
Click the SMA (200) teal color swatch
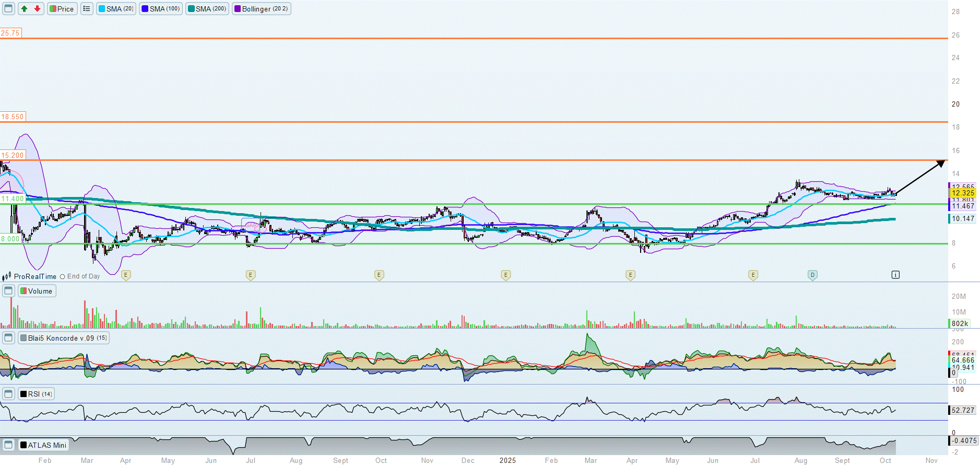191,9
